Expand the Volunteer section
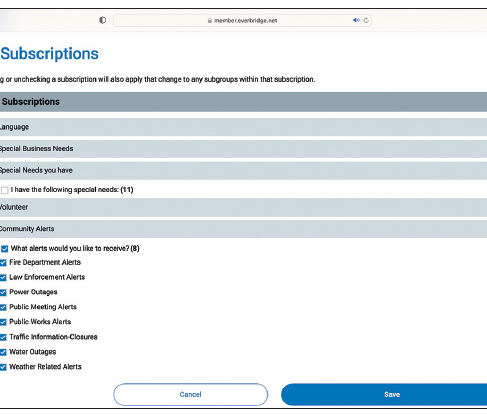Screen dimensions: 487x415 pyautogui.click(x=243, y=207)
